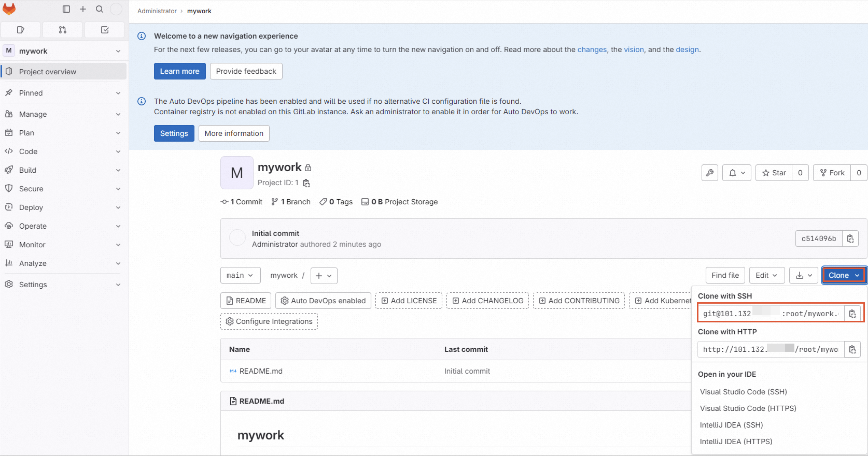The height and width of the screenshot is (456, 868).
Task: Open the design link
Action: tap(687, 50)
